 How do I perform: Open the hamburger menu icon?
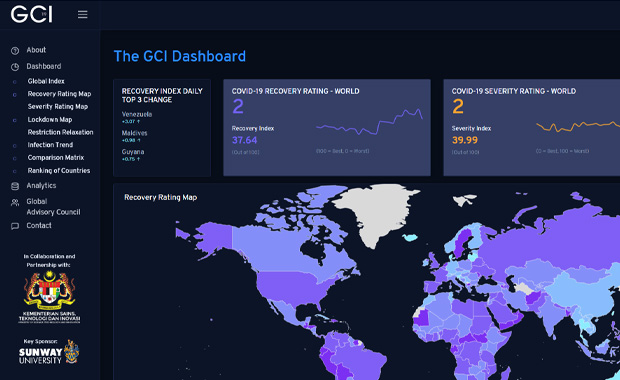[x=82, y=15]
